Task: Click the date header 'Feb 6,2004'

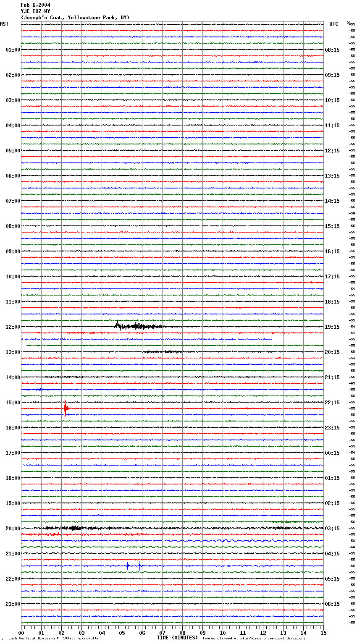Action: tap(36, 5)
